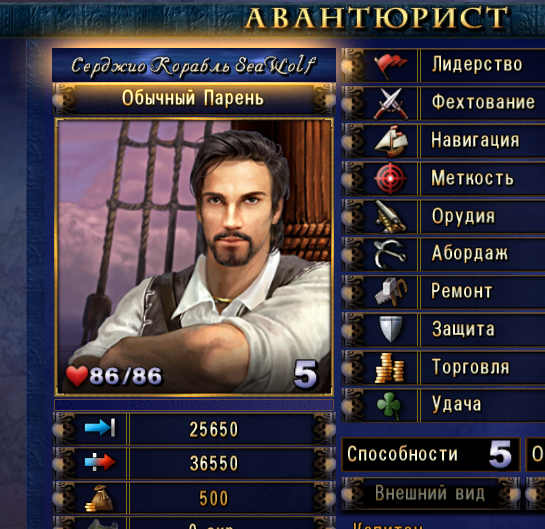
Task: Select the Обычный Парень rank label
Action: point(193,98)
